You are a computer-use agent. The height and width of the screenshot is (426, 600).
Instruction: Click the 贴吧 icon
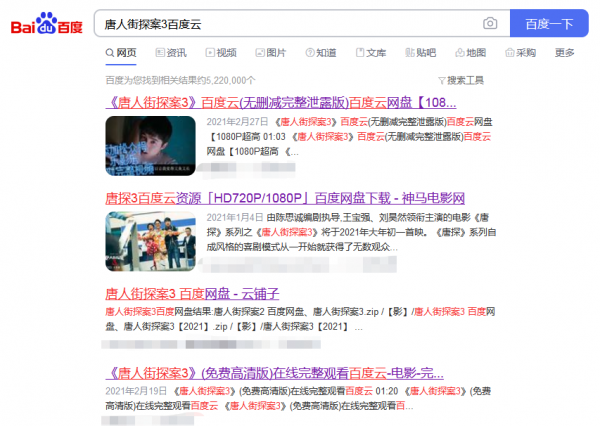pos(410,52)
